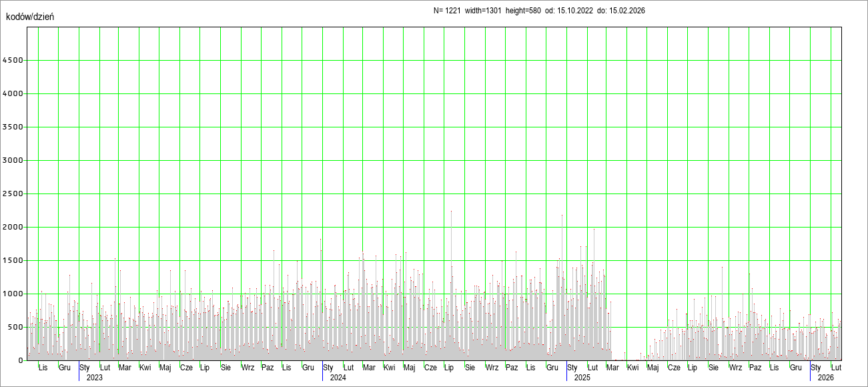Click the 3000 y-axis label
The width and height of the screenshot is (868, 387).
tap(13, 161)
